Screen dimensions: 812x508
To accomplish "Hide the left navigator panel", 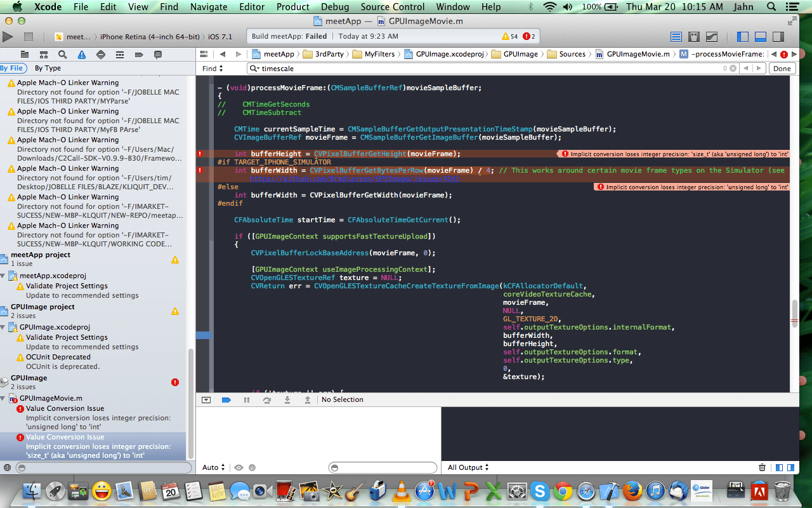I will 743,37.
